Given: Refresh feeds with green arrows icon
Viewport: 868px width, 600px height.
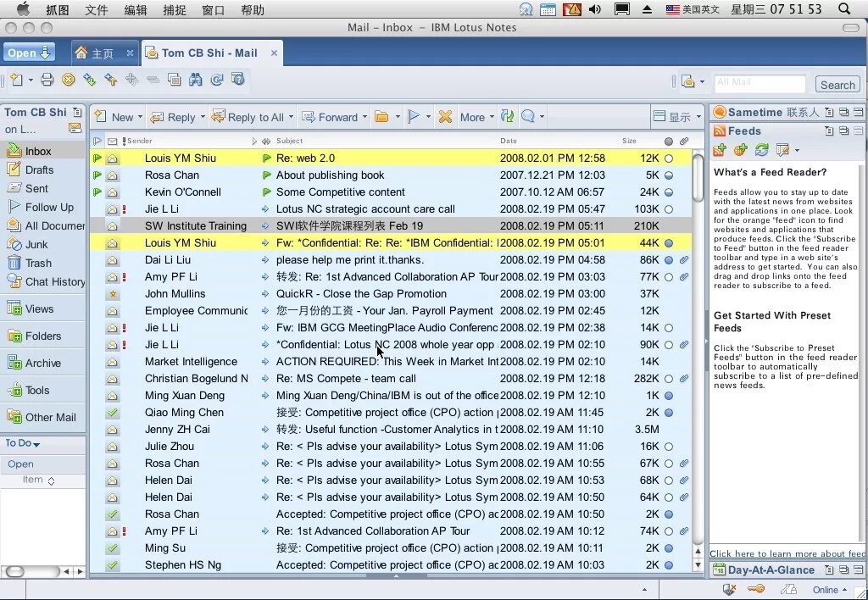Looking at the screenshot, I should point(762,149).
